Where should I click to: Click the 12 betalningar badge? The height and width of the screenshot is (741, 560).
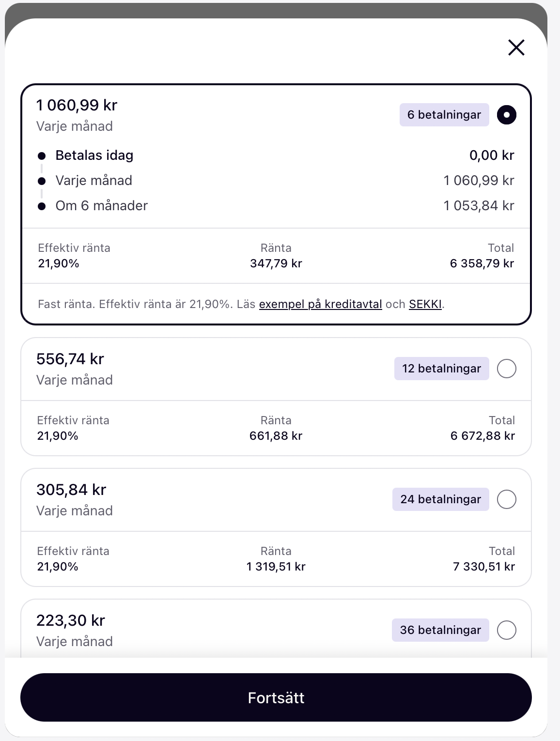click(x=442, y=369)
